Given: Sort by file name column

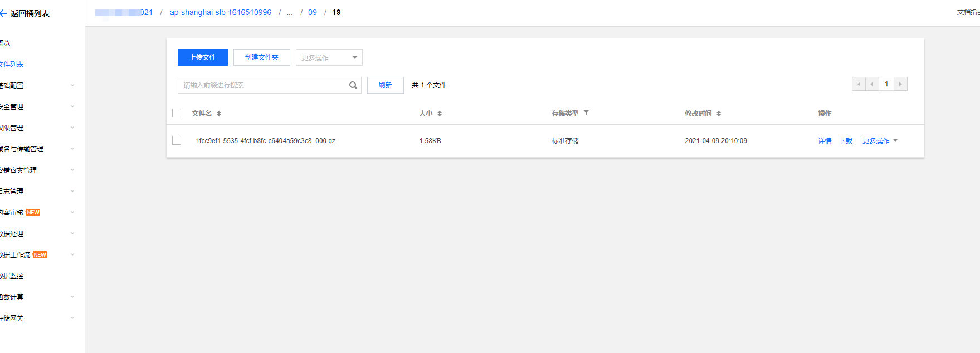Looking at the screenshot, I should click(219, 114).
